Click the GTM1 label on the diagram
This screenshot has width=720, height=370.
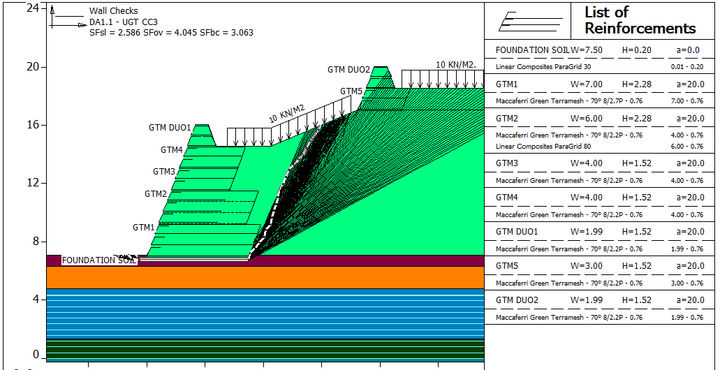(x=144, y=227)
